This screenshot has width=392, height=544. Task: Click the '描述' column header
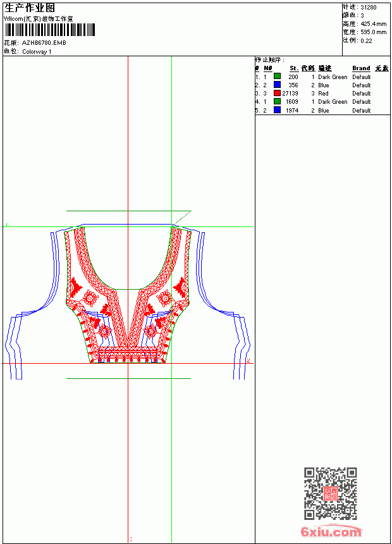point(325,68)
